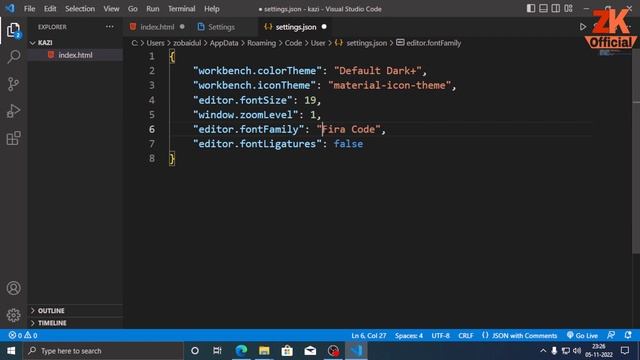Open the notifications bell in status bar
640x360 pixels.
[x=628, y=335]
